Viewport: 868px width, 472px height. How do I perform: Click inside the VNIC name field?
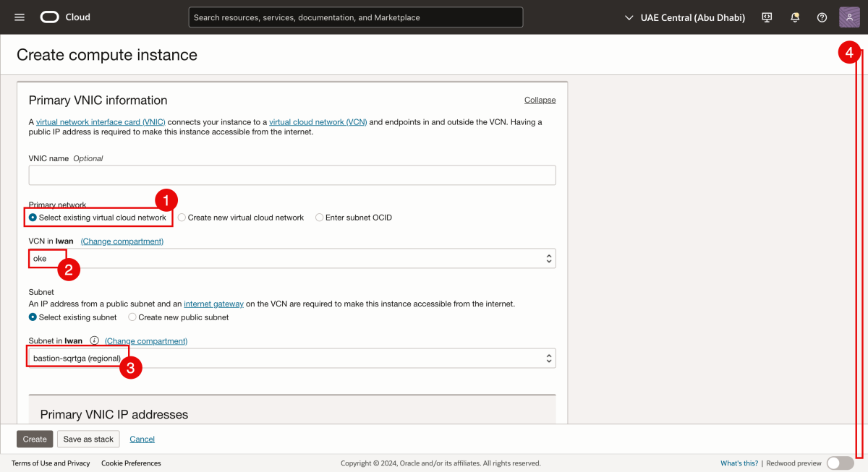(289, 175)
